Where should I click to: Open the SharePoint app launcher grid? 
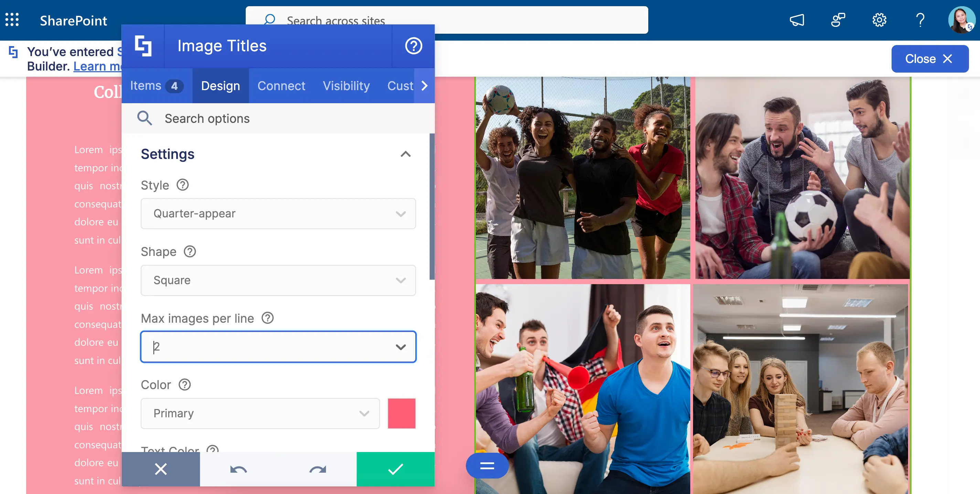[12, 20]
